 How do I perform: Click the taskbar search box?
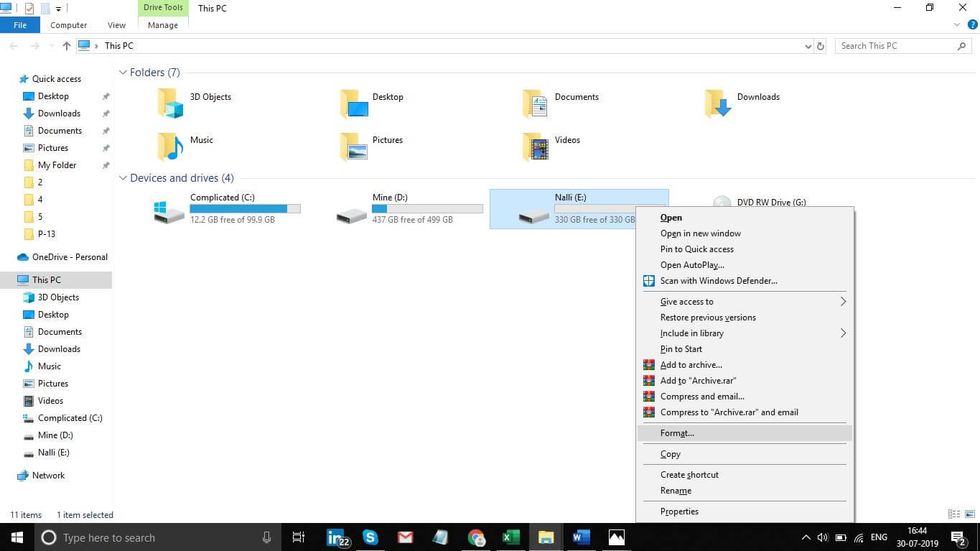click(x=157, y=537)
